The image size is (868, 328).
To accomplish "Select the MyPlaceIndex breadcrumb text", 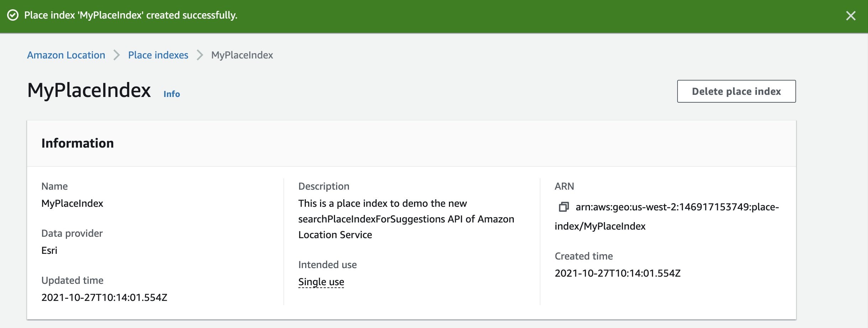I will pos(242,55).
